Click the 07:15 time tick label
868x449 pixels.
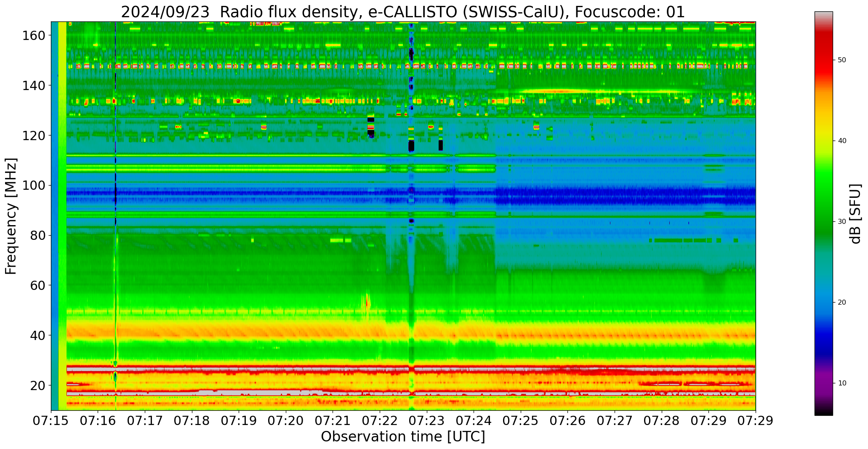(x=51, y=421)
